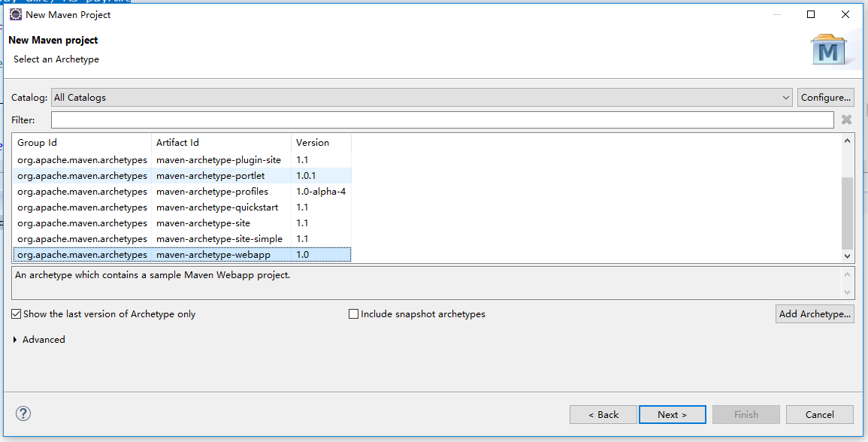This screenshot has height=442, width=868.
Task: Click version 1.0.1 cell
Action: tap(321, 176)
